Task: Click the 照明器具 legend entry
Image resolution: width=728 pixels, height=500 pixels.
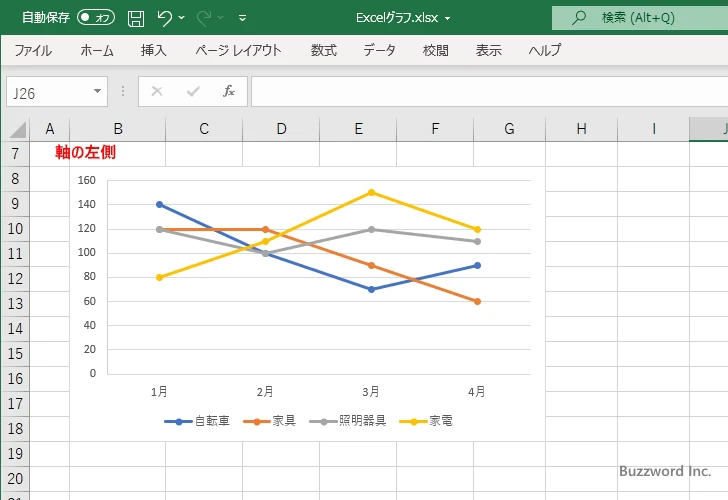Action: click(x=347, y=421)
